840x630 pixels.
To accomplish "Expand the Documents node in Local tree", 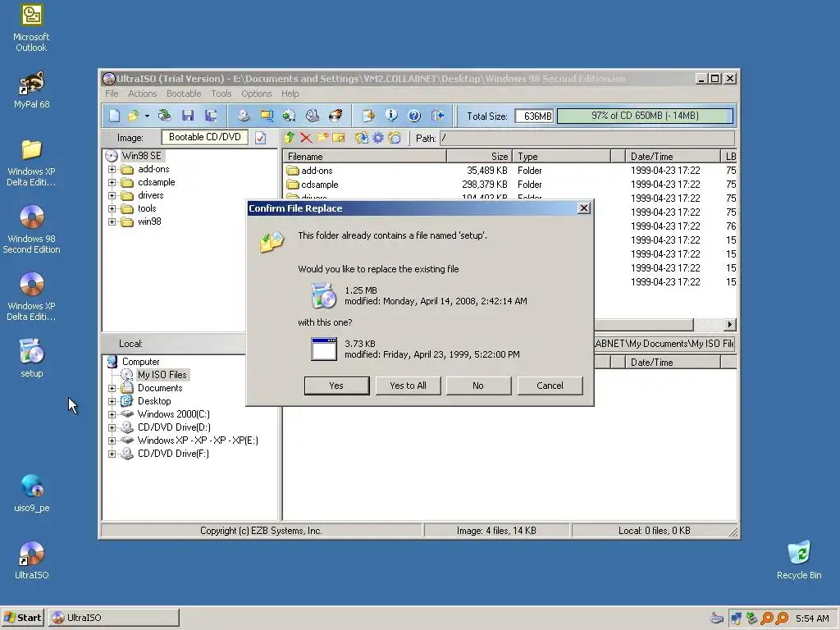I will pos(112,388).
